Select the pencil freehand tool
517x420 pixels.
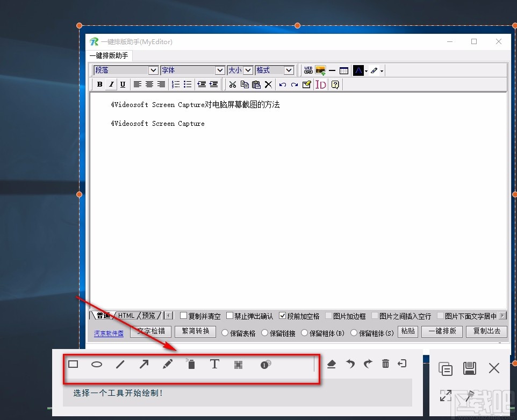[168, 364]
